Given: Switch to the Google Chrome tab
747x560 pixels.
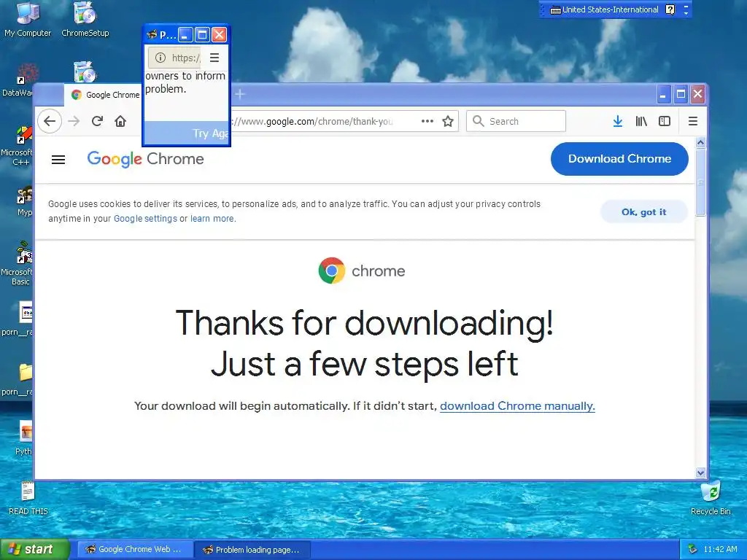Looking at the screenshot, I should coord(105,95).
